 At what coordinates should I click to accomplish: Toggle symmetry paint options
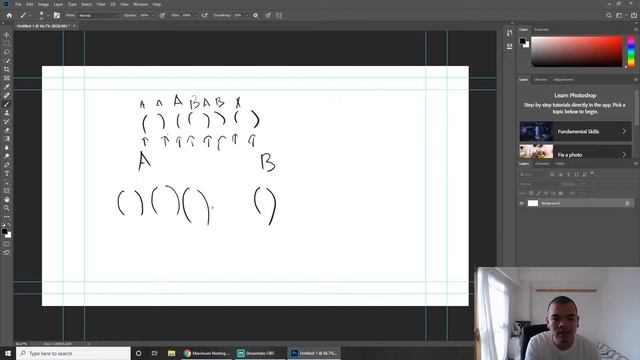tap(279, 16)
